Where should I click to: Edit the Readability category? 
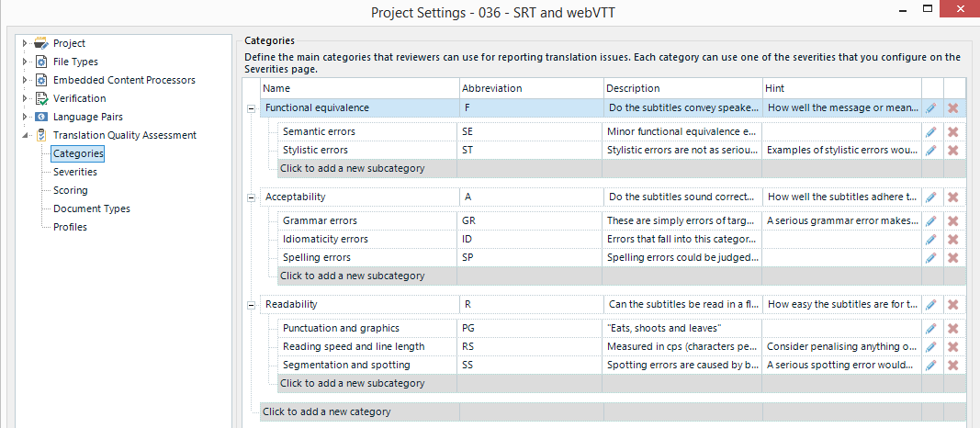[931, 304]
